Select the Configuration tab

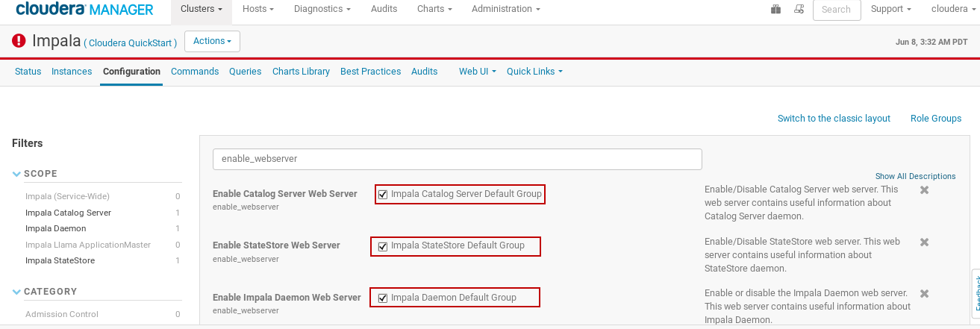pyautogui.click(x=131, y=72)
